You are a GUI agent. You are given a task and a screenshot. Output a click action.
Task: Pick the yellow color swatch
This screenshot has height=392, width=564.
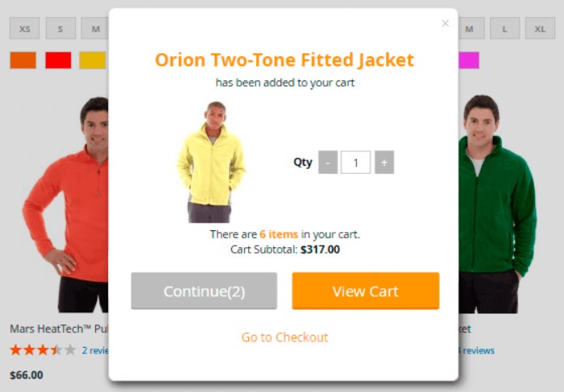point(93,60)
